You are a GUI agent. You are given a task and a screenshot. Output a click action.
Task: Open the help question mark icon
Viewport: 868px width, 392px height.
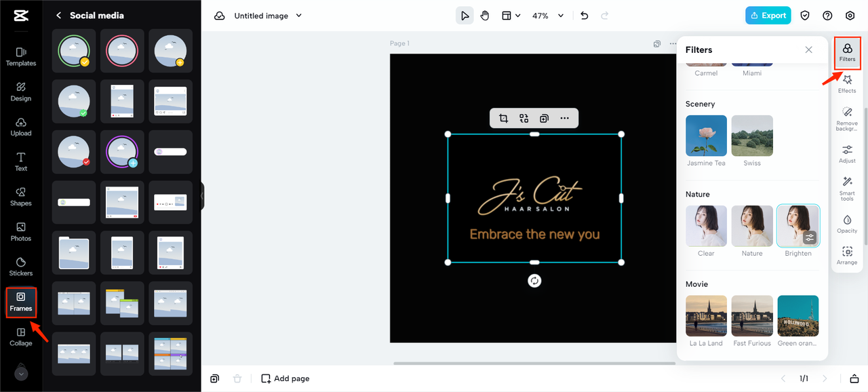pos(827,16)
